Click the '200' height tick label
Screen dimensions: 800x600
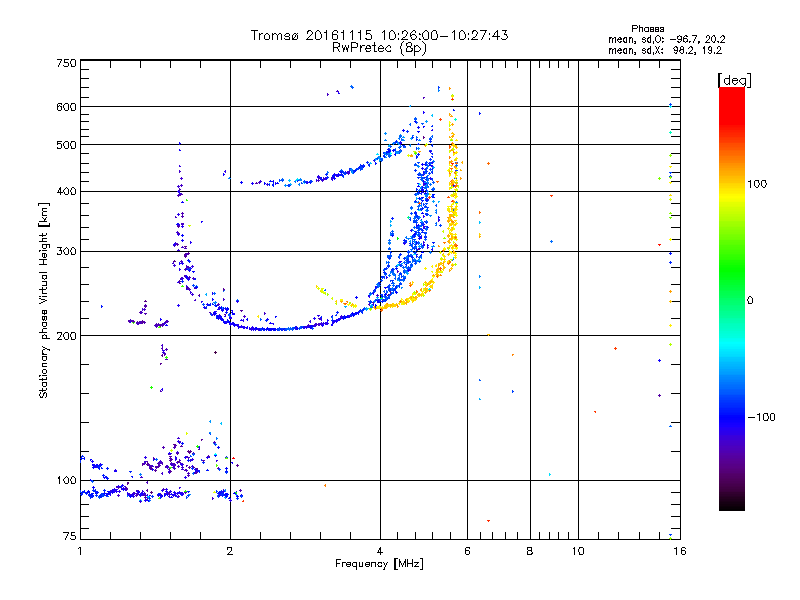coord(66,336)
